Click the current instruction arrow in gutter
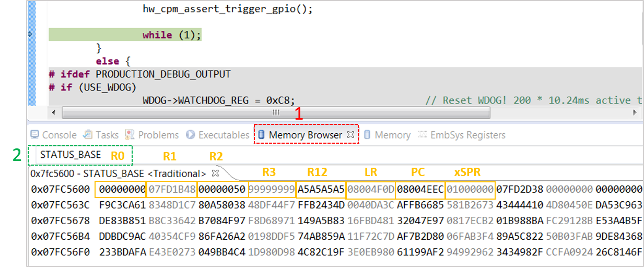644x267 pixels. [x=30, y=34]
